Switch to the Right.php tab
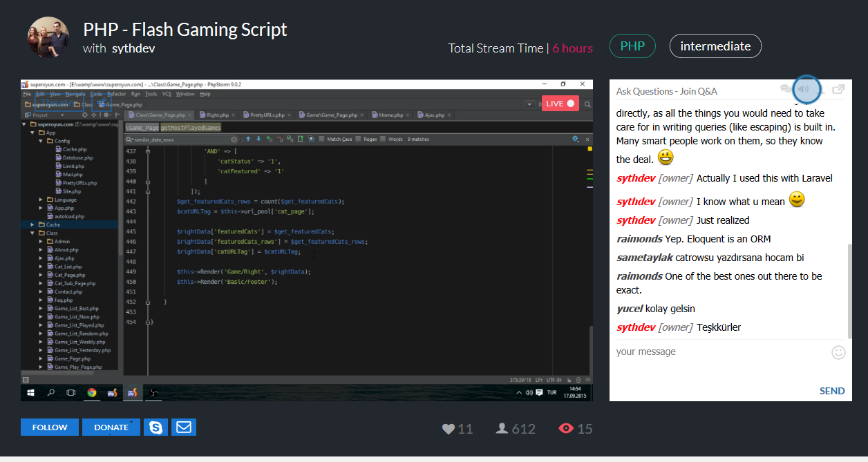The width and height of the screenshot is (868, 462). [x=218, y=115]
